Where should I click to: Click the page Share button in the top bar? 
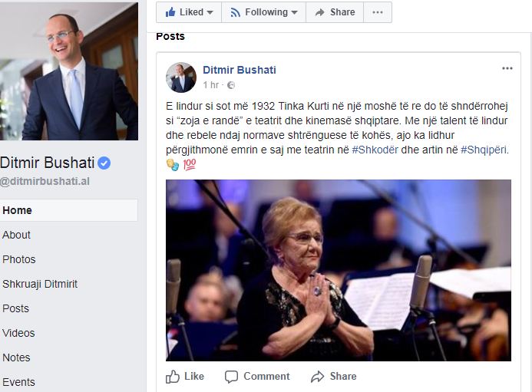(334, 12)
